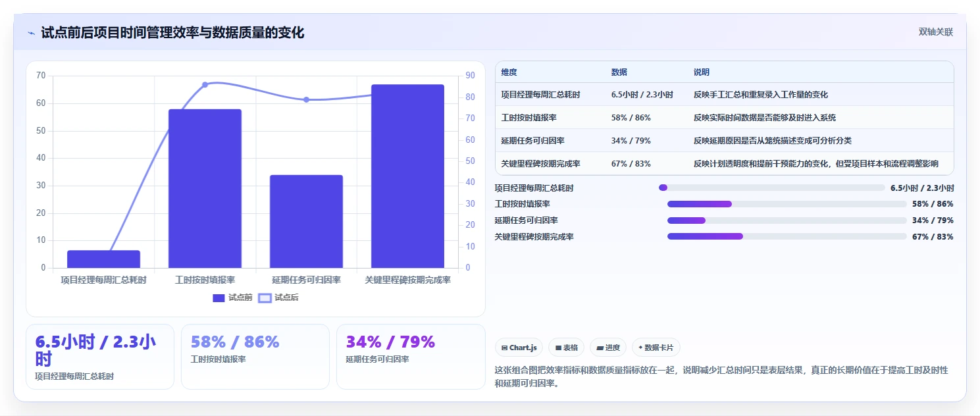
Task: Click the 34% / 79% data card
Action: (x=411, y=357)
